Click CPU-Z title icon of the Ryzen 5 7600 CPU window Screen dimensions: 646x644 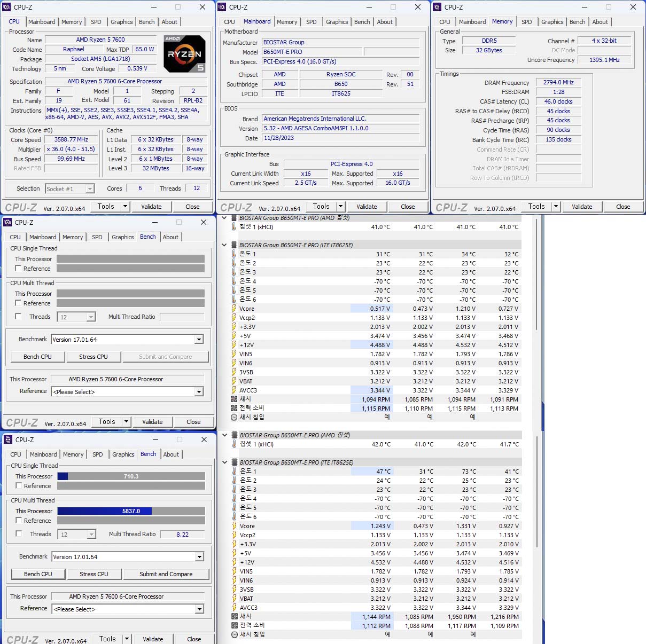pyautogui.click(x=7, y=7)
